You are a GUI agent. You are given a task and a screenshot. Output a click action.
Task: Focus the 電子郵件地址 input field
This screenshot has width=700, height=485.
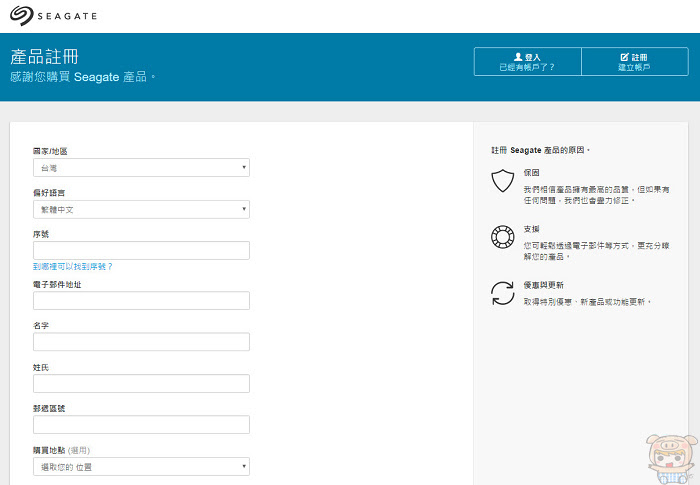141,301
